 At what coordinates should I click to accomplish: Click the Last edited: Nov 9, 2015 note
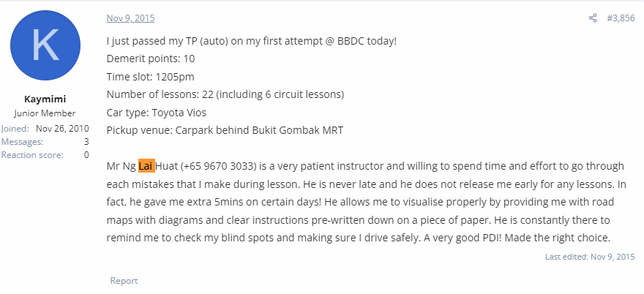pos(590,257)
